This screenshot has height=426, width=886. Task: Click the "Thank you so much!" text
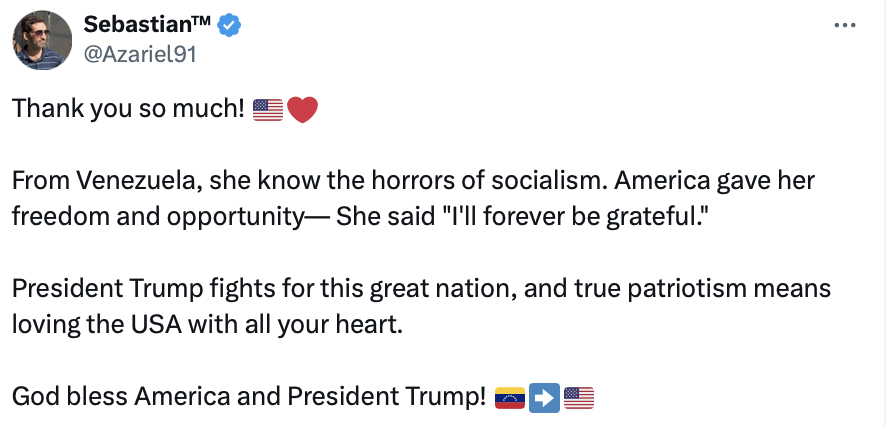[x=128, y=110]
